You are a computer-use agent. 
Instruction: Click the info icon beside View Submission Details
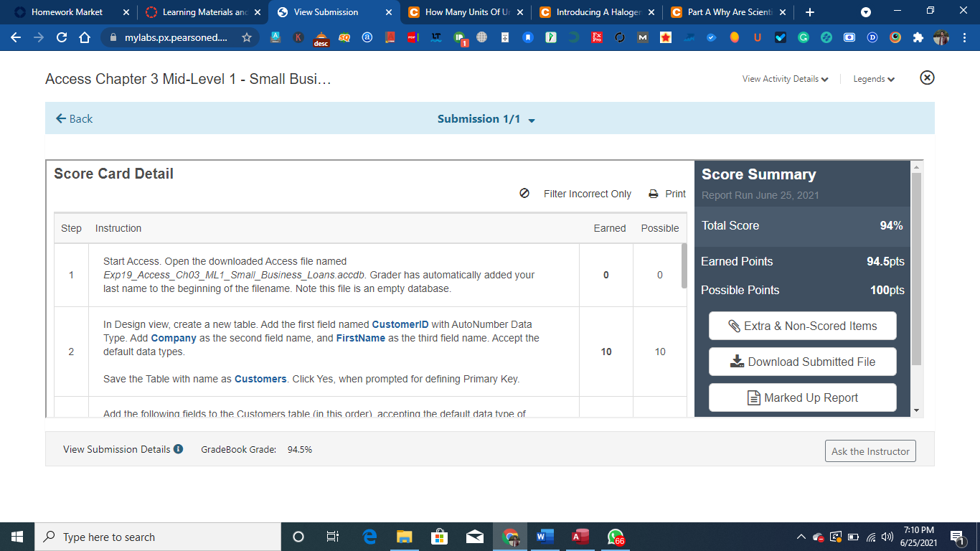coord(179,449)
